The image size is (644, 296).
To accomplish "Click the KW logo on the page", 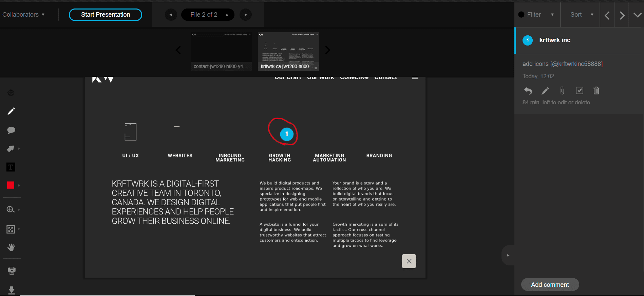I will [103, 79].
